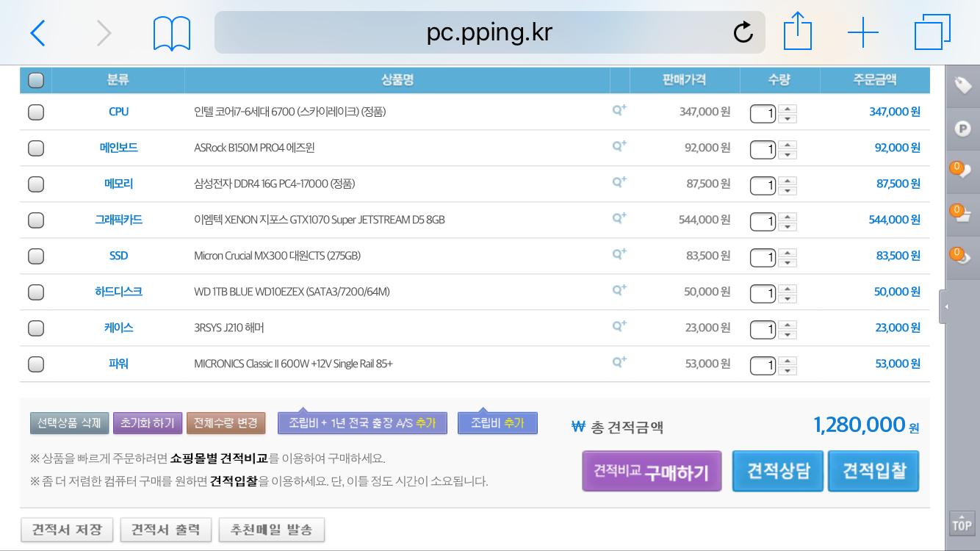This screenshot has height=551, width=980.
Task: Open 견적상담 consultation button
Action: (778, 471)
